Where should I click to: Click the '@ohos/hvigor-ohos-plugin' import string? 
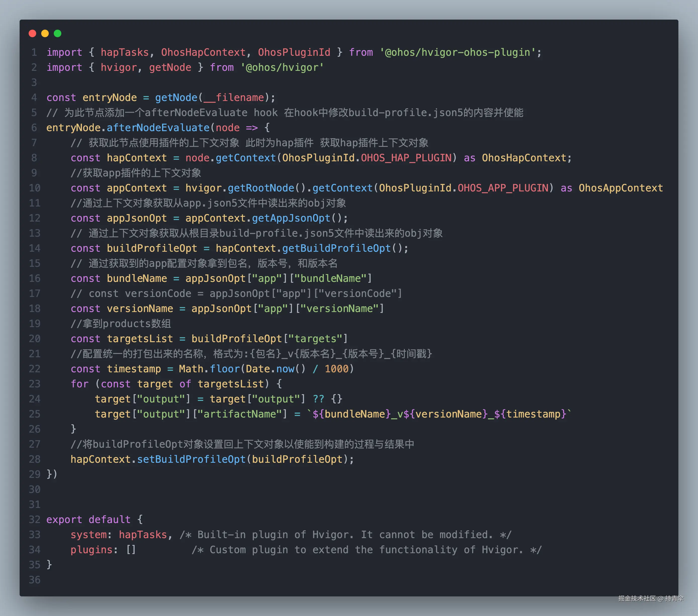pyautogui.click(x=458, y=52)
